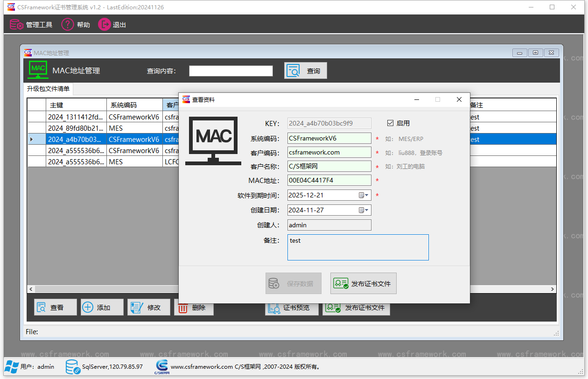Click the 删除 trash can icon
588x379 pixels.
[183, 309]
